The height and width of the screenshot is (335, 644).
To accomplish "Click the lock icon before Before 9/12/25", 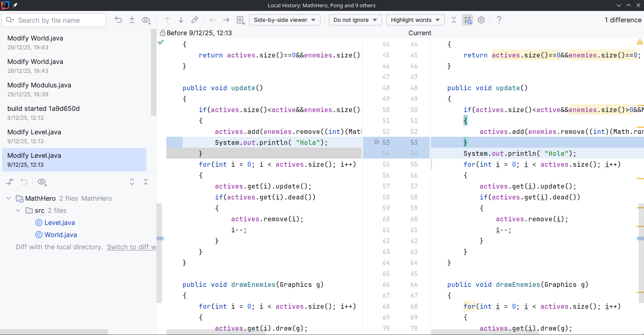I will 163,33.
